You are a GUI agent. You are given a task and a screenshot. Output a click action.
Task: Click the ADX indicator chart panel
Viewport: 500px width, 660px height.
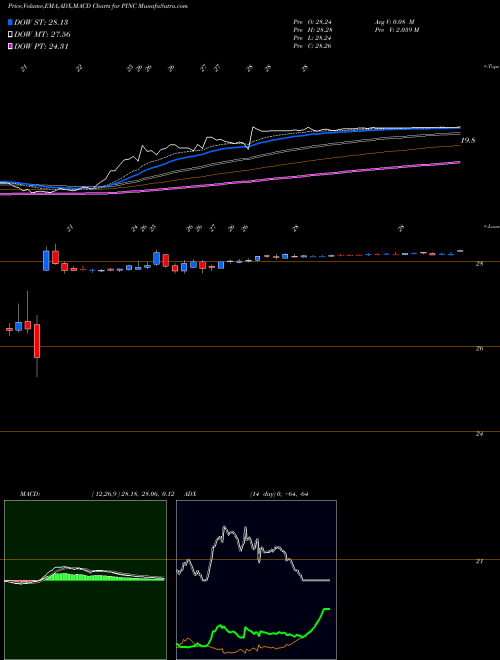256,580
